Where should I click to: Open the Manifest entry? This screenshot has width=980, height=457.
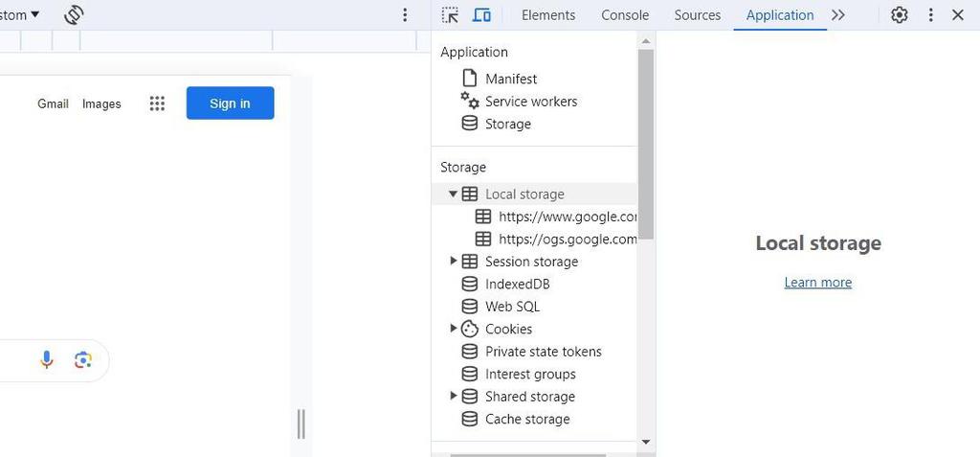click(x=510, y=79)
